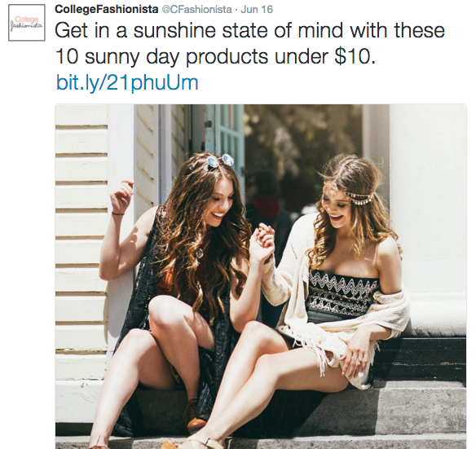Click the CollegeFashionista display name

click(107, 10)
